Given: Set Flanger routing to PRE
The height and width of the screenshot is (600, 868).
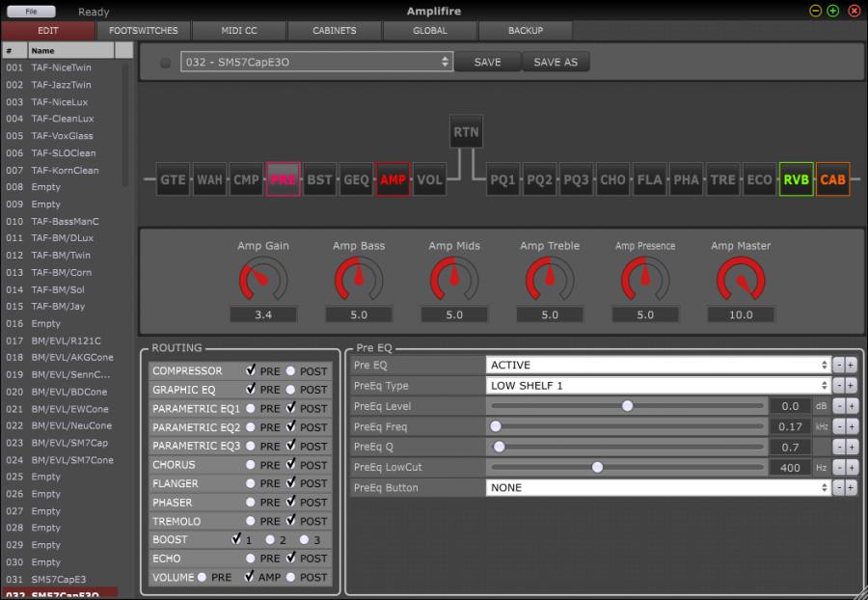Looking at the screenshot, I should (x=250, y=484).
